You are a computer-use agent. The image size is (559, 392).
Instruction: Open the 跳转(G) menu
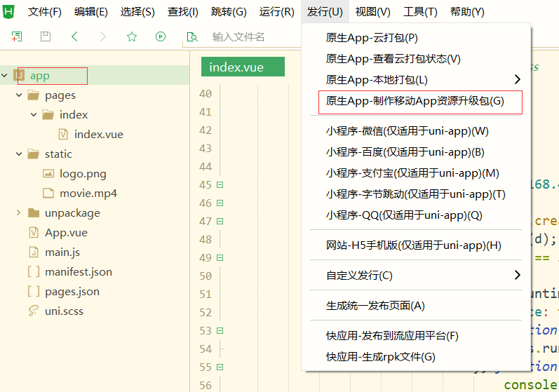tap(229, 12)
